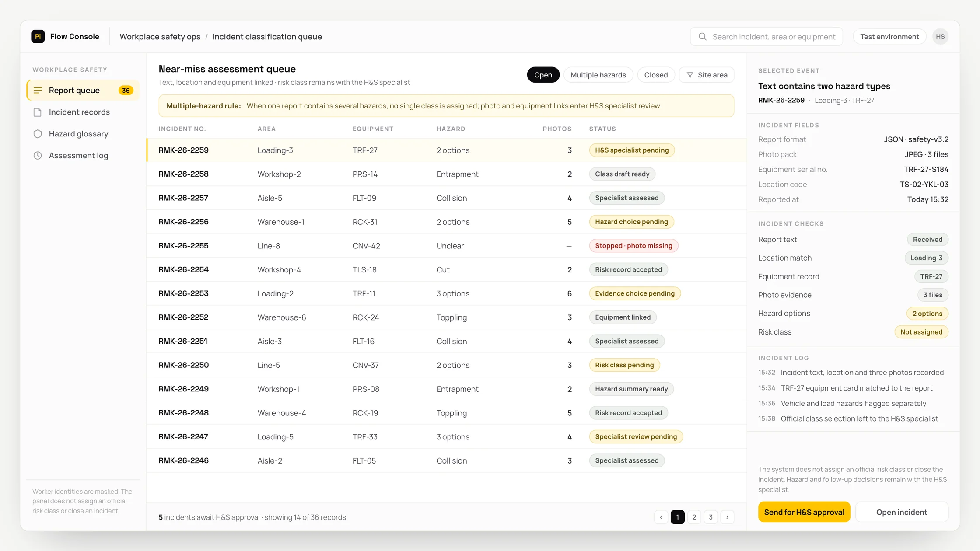980x551 pixels.
Task: Go to page 3
Action: point(711,517)
